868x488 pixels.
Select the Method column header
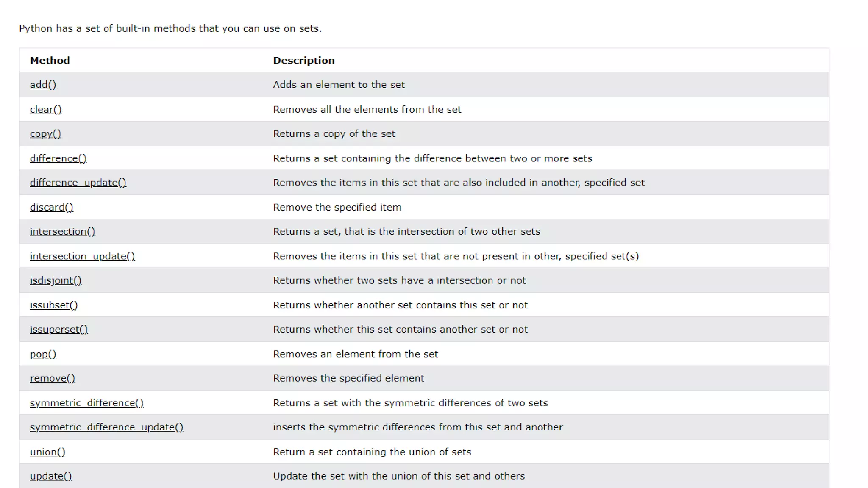coord(50,61)
